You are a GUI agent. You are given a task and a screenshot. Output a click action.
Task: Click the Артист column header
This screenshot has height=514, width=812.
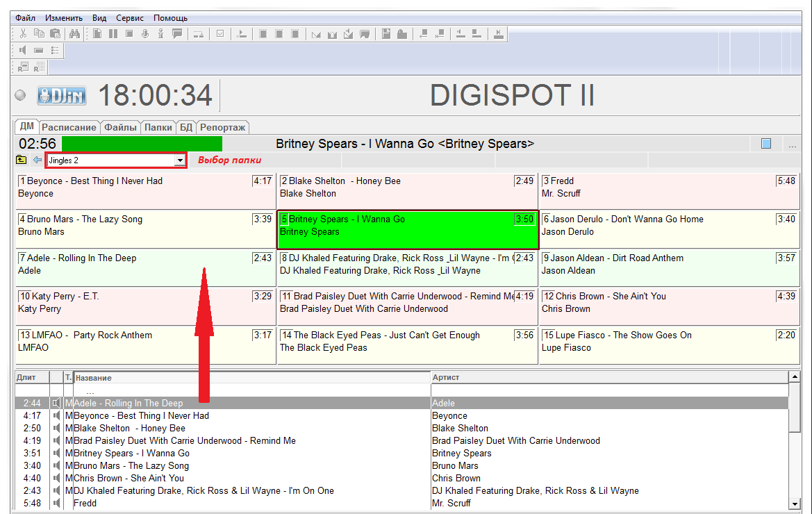tap(609, 377)
